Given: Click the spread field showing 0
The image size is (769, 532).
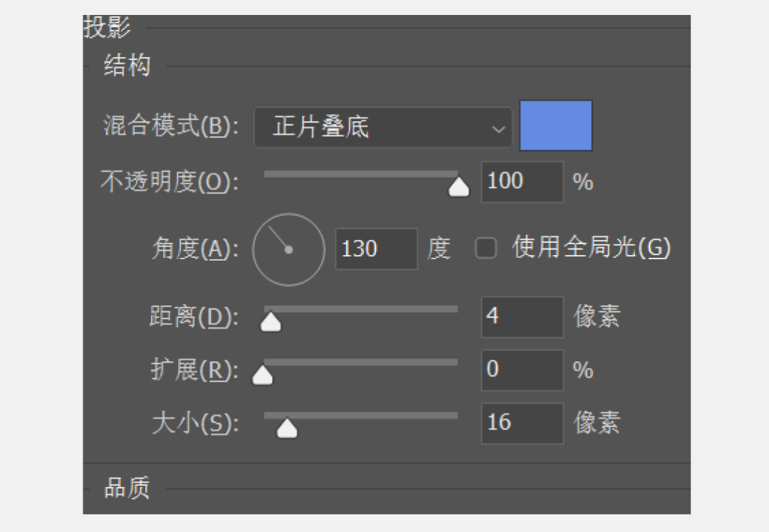Looking at the screenshot, I should pyautogui.click(x=522, y=370).
